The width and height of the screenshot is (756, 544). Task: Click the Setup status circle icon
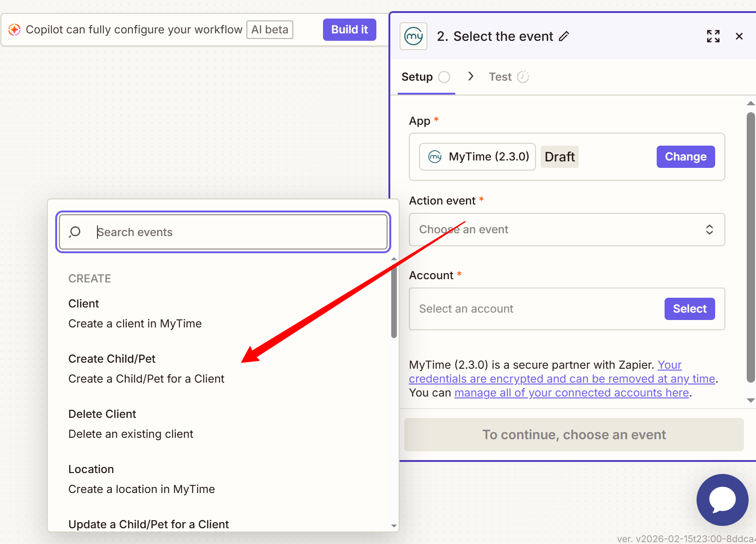(444, 77)
